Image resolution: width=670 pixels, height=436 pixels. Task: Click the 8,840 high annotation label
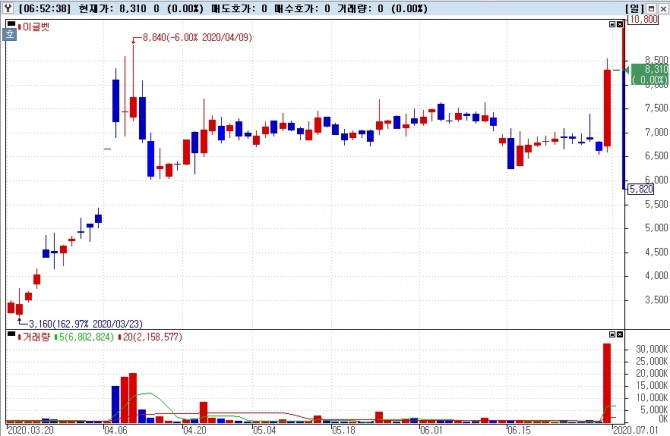[197, 38]
